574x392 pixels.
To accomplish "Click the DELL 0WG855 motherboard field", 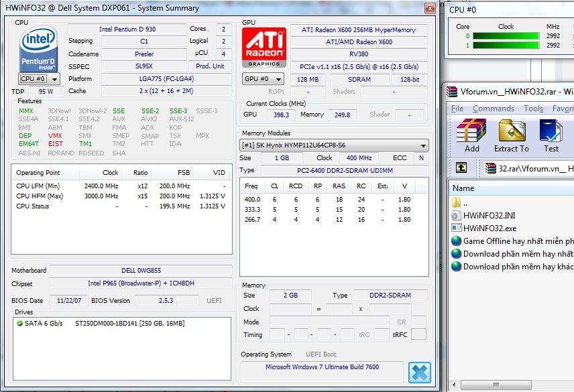I will click(x=141, y=271).
